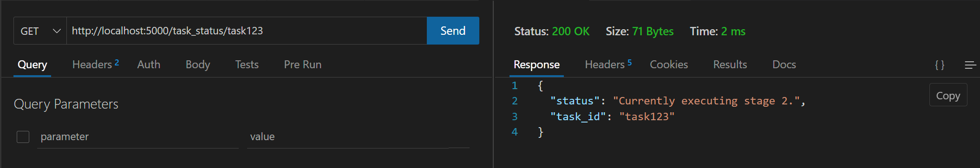Select the Response tab

pos(536,65)
